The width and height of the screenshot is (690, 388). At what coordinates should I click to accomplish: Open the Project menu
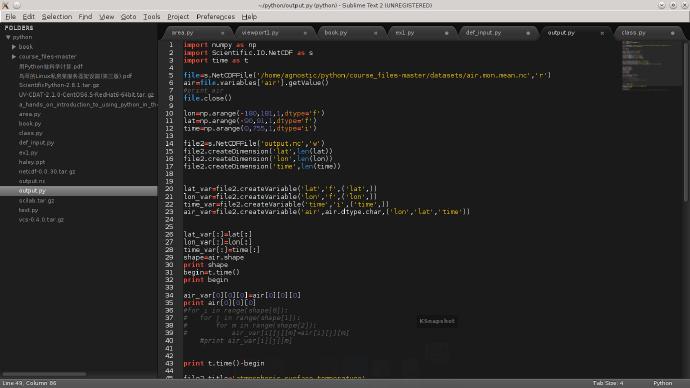(178, 17)
